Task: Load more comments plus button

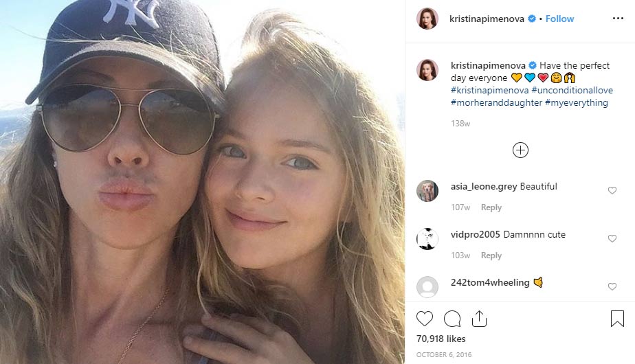Action: (x=520, y=150)
